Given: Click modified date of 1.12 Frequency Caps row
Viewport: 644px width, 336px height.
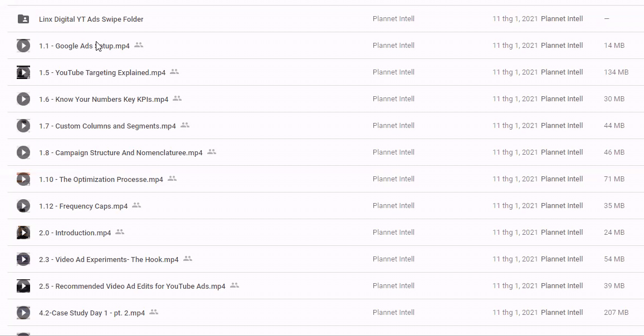Looking at the screenshot, I should pos(515,206).
